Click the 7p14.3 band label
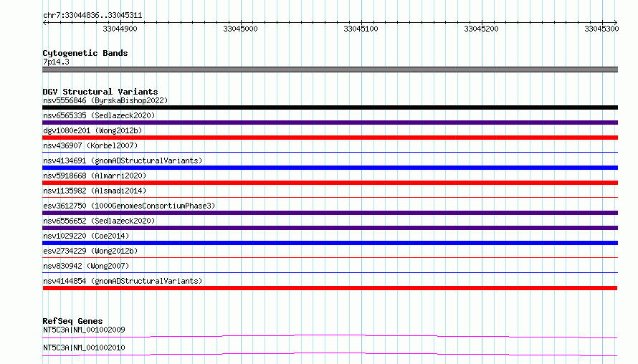Viewport: 638px width, 364px height. coord(56,62)
